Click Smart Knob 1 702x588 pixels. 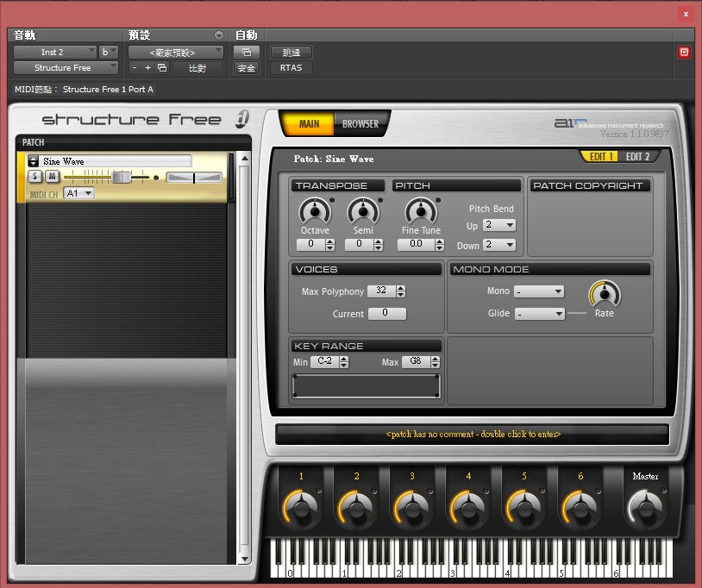click(300, 507)
